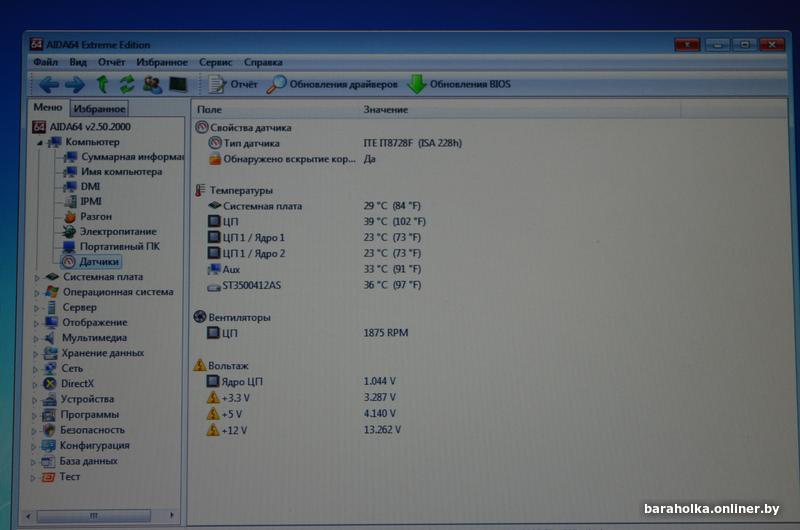Open the Избранное menu
Viewport: 800px width, 530px height.
[162, 62]
